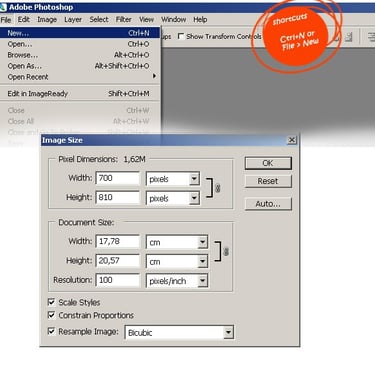Viewport: 375px width, 366px height.
Task: Close the Image Size dialog
Action: [292, 140]
